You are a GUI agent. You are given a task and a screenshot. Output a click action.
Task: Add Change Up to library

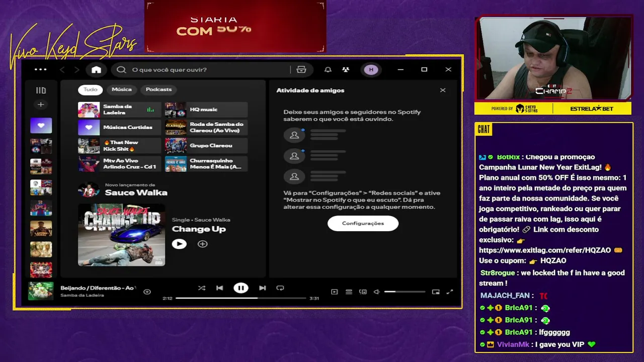(x=202, y=244)
